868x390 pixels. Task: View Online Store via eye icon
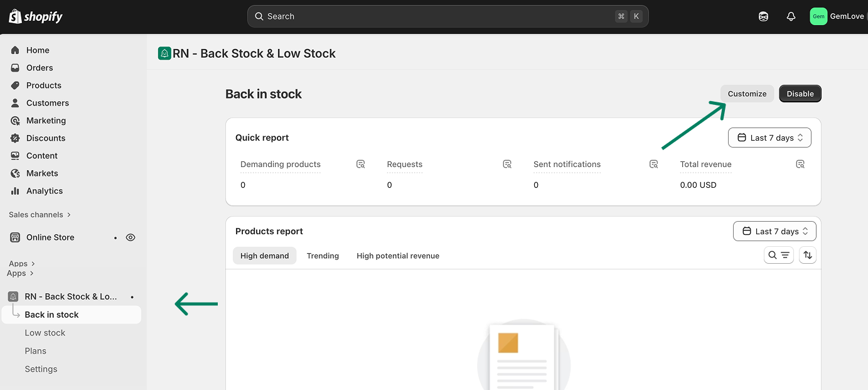[131, 237]
